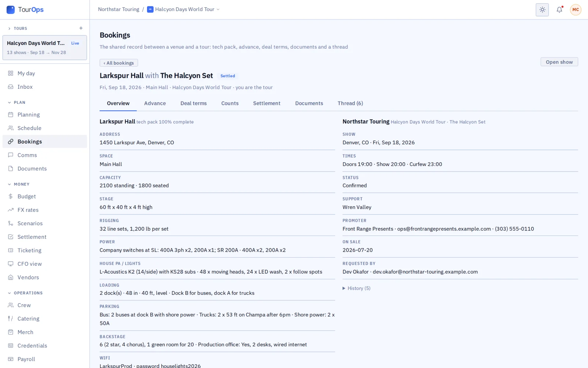The height and width of the screenshot is (368, 588).
Task: Open the Settlement tab
Action: (x=266, y=103)
